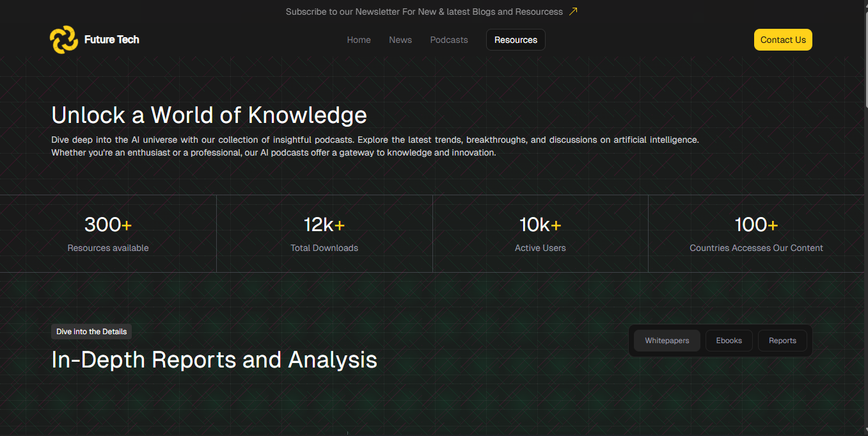This screenshot has height=436, width=868.
Task: Click the Unlock a World of Knowledge heading
Action: click(209, 115)
